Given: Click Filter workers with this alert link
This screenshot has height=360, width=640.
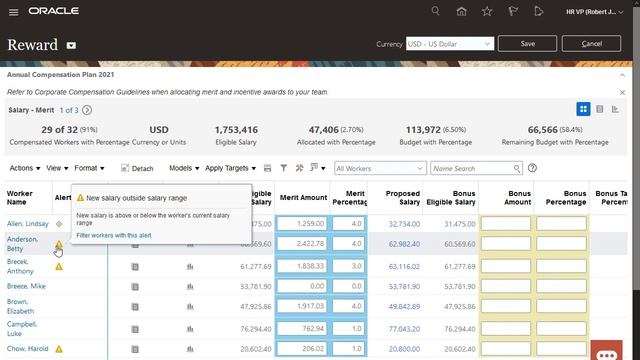Looking at the screenshot, I should [x=113, y=236].
